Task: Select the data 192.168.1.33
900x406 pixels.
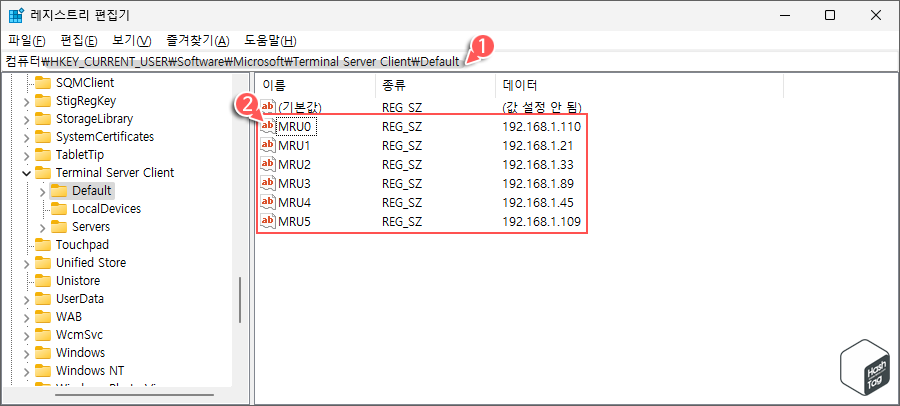Action: (538, 164)
